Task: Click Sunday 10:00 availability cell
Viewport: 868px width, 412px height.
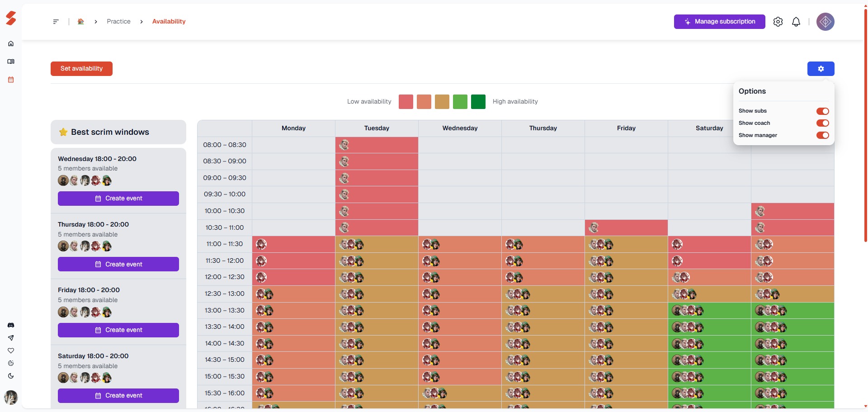Action: (x=793, y=211)
